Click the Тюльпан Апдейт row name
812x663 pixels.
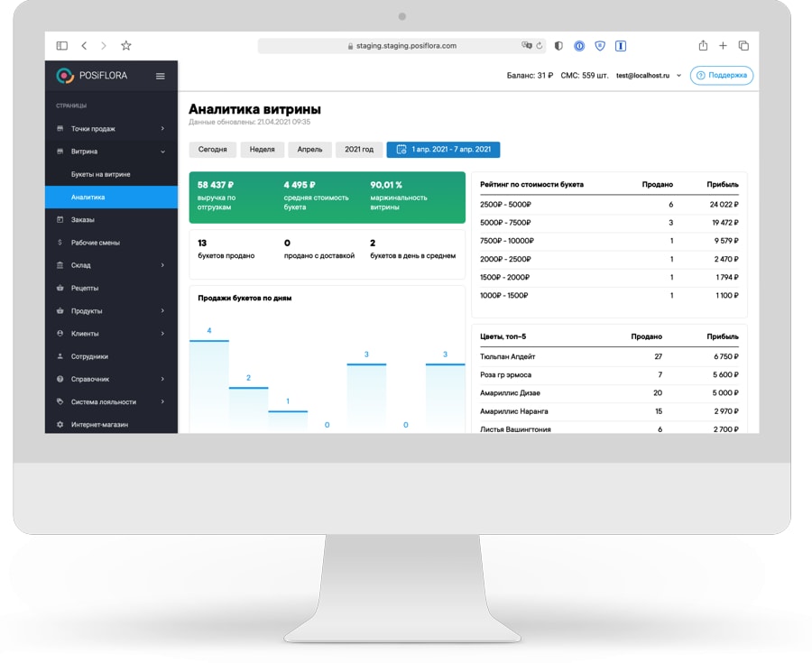pos(507,356)
